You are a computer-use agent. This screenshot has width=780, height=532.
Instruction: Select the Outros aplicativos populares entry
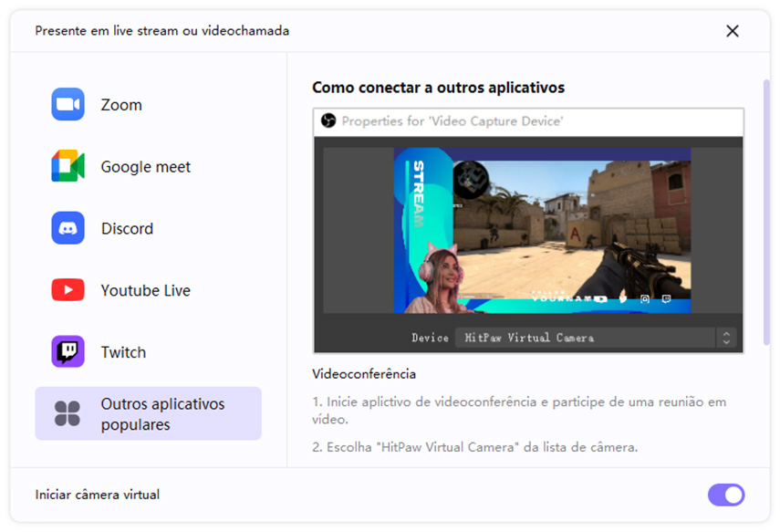(x=148, y=412)
